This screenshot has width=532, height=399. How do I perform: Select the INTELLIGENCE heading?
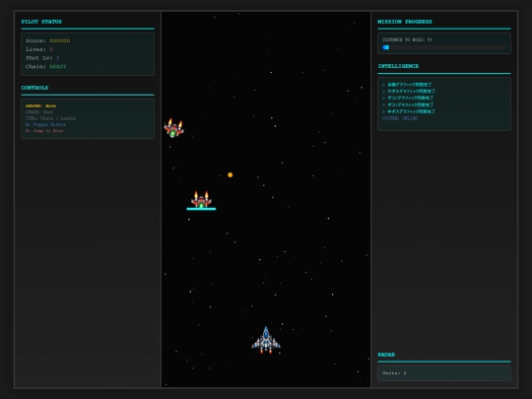pos(398,66)
